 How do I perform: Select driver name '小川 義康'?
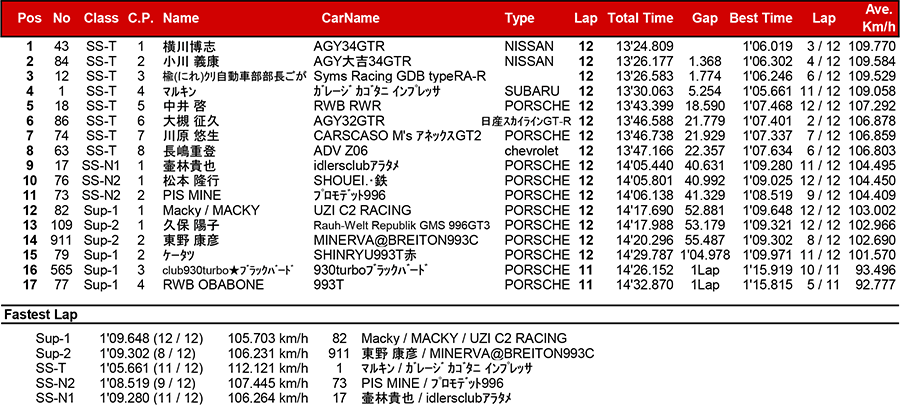coord(191,62)
